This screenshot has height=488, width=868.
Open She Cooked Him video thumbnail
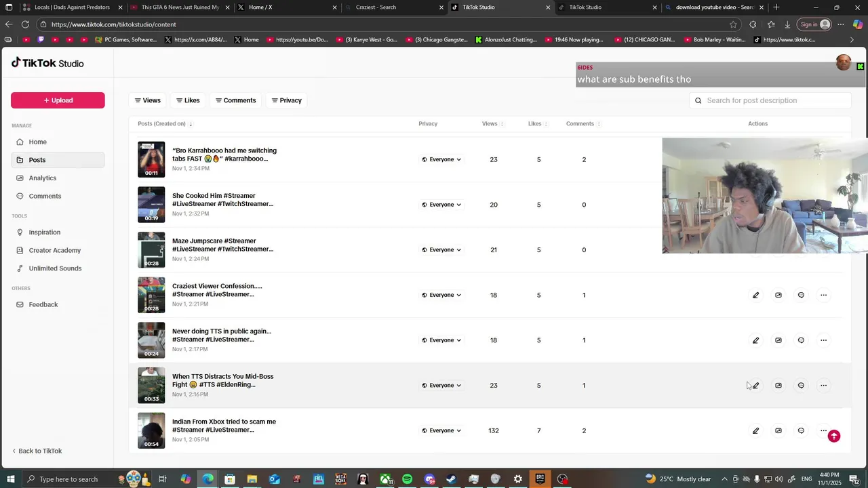click(151, 205)
